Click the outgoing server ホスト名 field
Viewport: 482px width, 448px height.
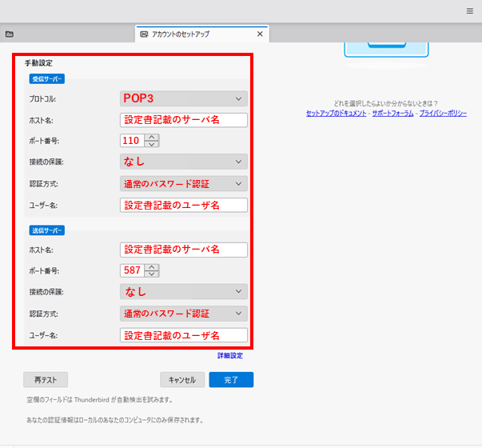(x=183, y=249)
